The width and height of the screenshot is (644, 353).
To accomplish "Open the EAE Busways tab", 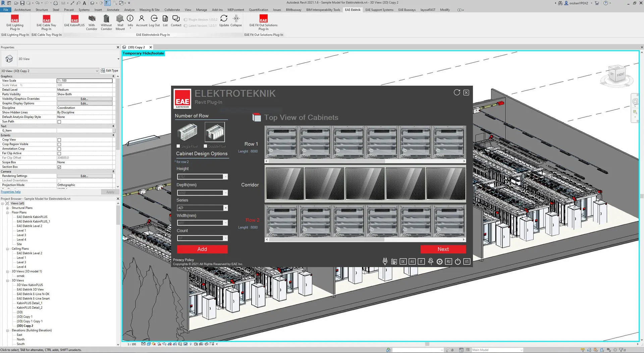I will click(x=407, y=10).
